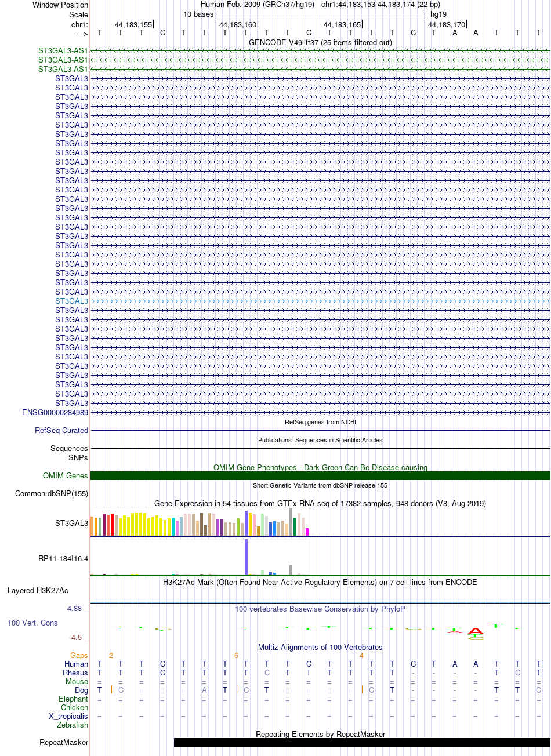This screenshot has height=756, width=551.
Task: Open 100 vertebrates Basewise Conservation PhyloP title
Action: 320,609
